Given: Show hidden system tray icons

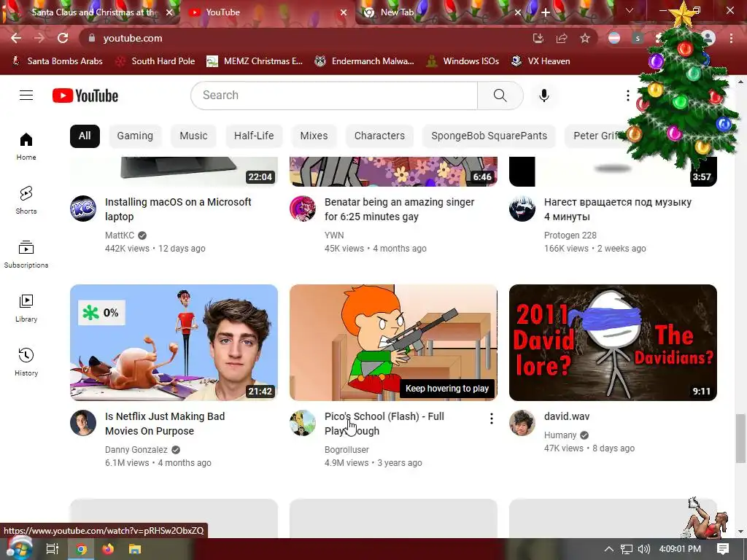Looking at the screenshot, I should (609, 549).
